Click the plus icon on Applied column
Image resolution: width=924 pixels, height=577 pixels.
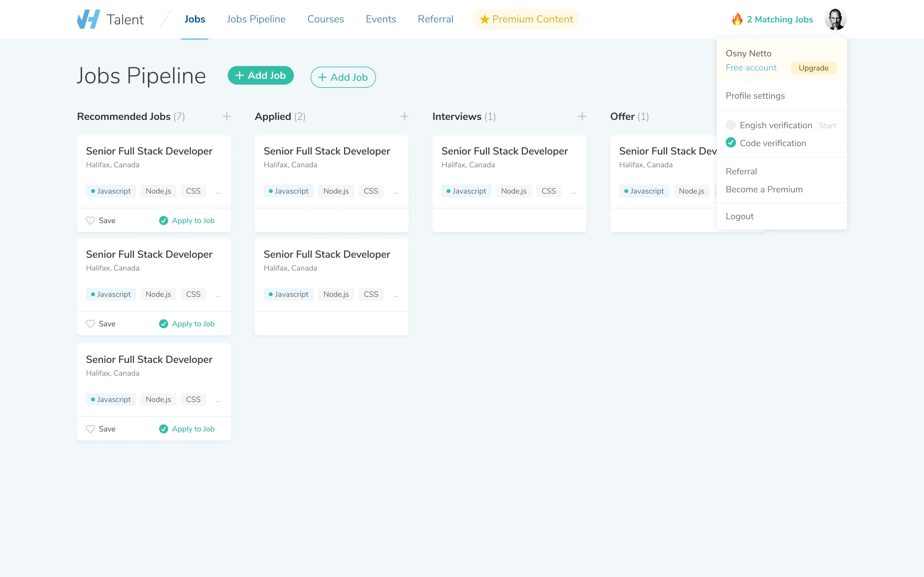(x=404, y=116)
